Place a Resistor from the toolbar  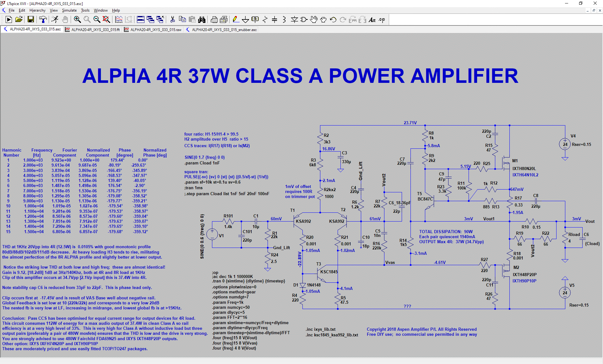[265, 20]
